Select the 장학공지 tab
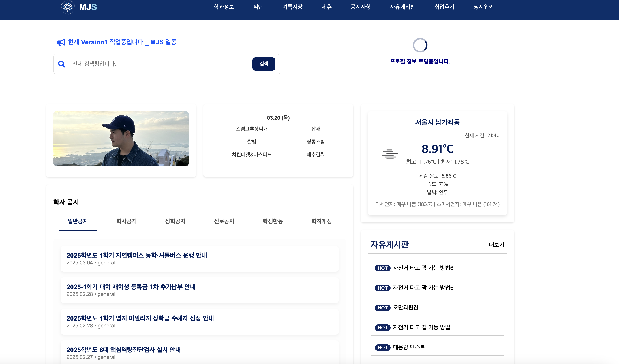619x364 pixels. tap(175, 221)
